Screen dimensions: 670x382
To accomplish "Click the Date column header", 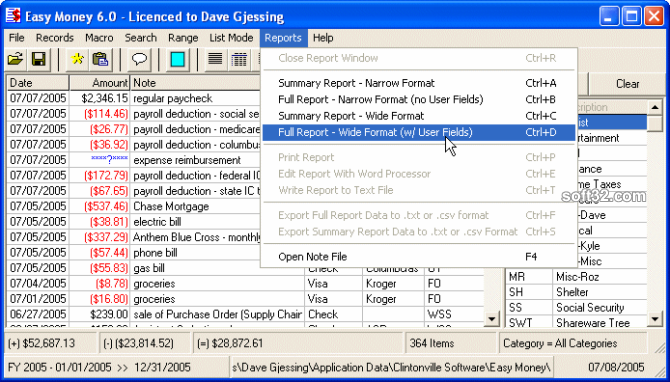I will (x=38, y=82).
